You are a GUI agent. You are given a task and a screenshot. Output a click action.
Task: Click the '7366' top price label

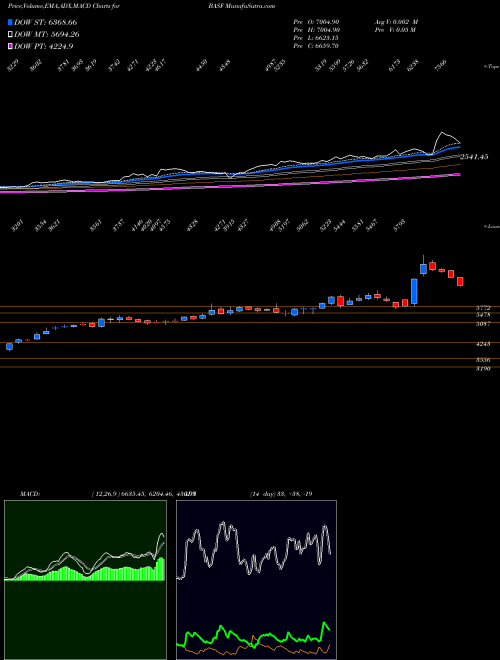tap(442, 65)
